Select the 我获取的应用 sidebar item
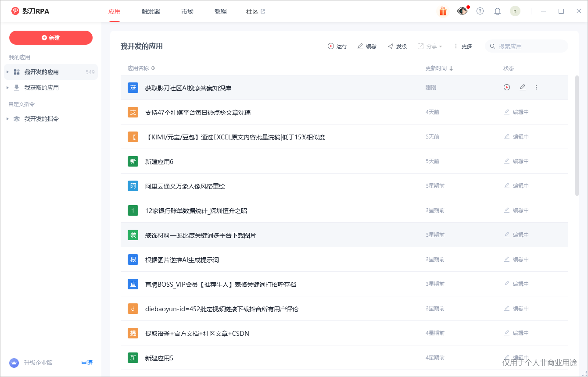The height and width of the screenshot is (377, 588). pyautogui.click(x=51, y=88)
